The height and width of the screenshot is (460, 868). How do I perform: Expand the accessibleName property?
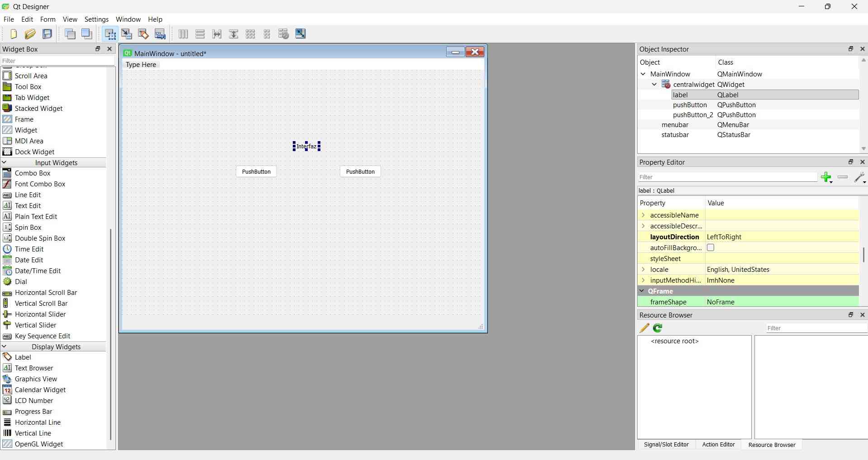[643, 215]
